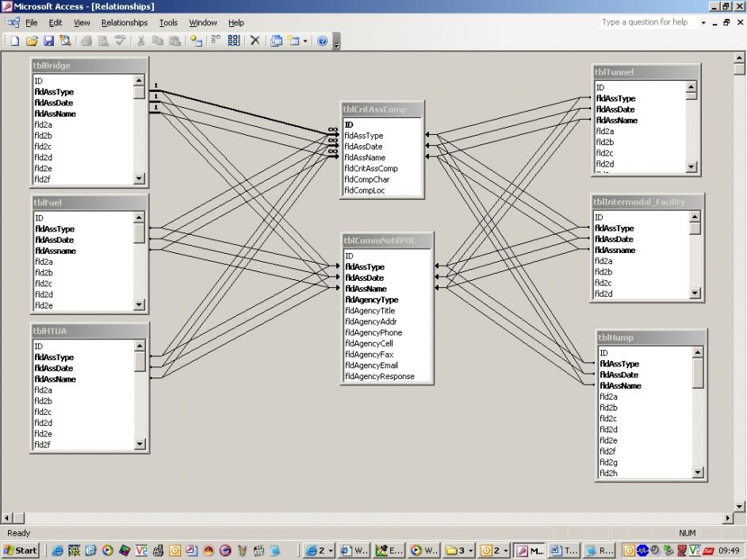Open the Tools menu
The width and height of the screenshot is (747, 560).
coord(168,22)
